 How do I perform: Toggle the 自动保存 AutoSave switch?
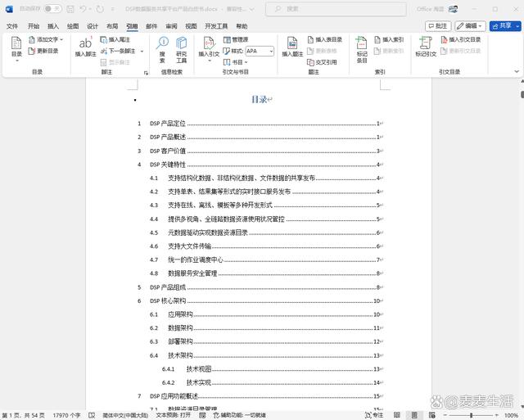52,9
